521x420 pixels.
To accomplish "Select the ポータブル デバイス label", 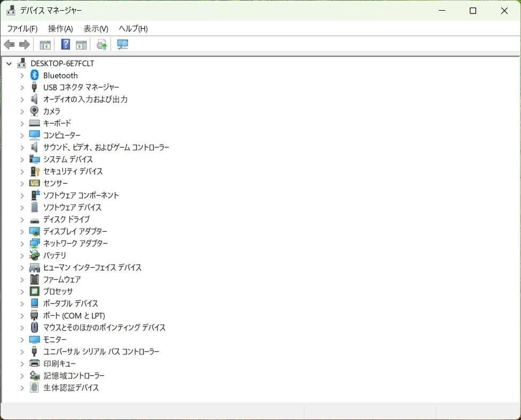I will tap(70, 303).
